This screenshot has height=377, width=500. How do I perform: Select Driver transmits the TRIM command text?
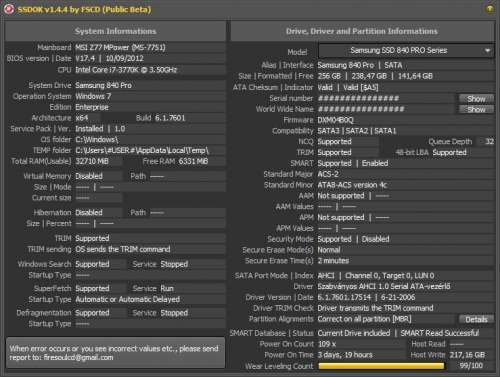point(375,308)
